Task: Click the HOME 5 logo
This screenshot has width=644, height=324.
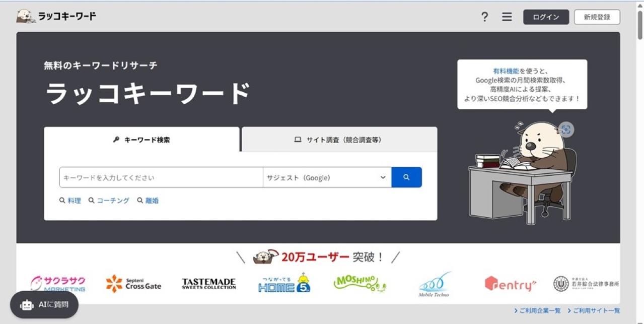Action: click(x=284, y=283)
